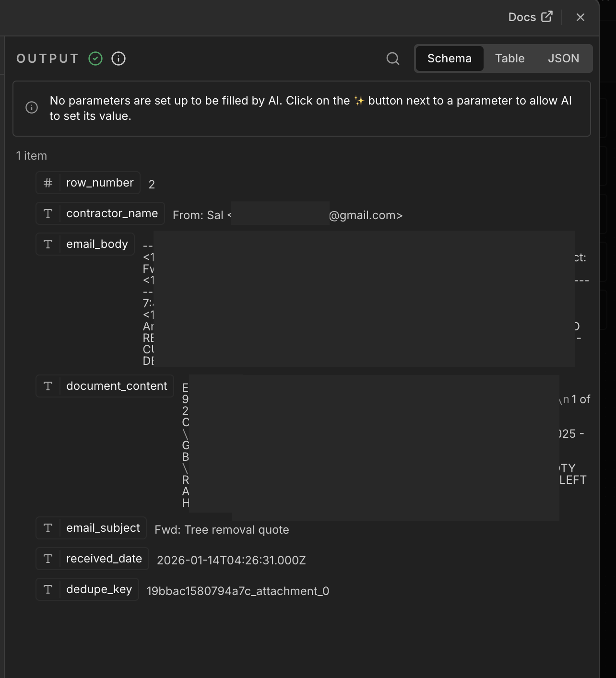Close the output panel with the X
Image resolution: width=616 pixels, height=678 pixels.
(x=580, y=17)
